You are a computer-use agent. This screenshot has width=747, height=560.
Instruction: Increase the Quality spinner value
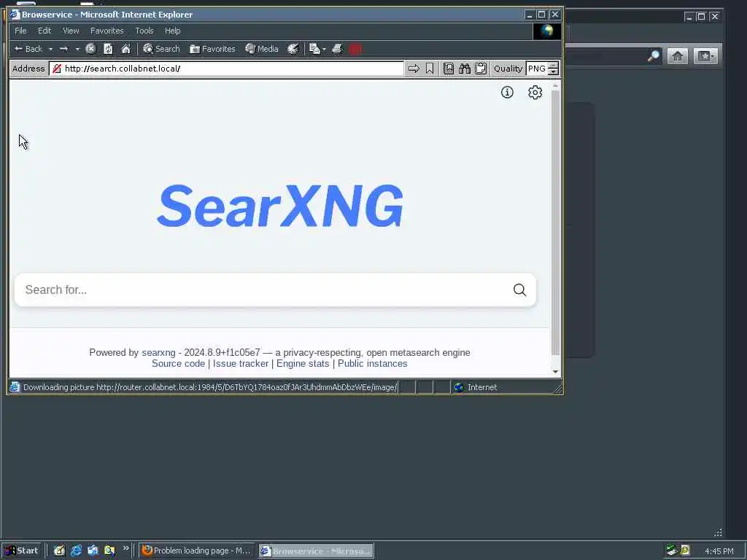[x=553, y=65]
